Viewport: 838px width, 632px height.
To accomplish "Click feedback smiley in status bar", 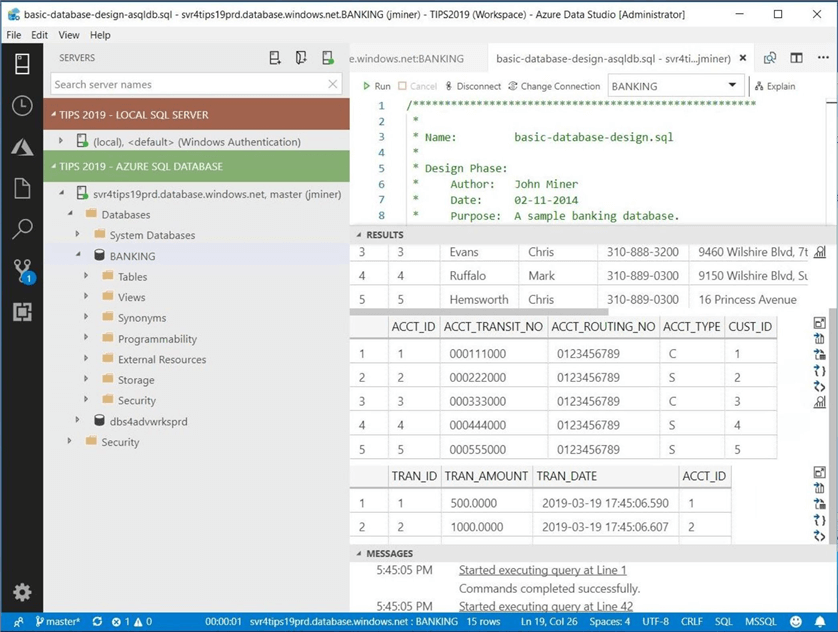I will 796,621.
